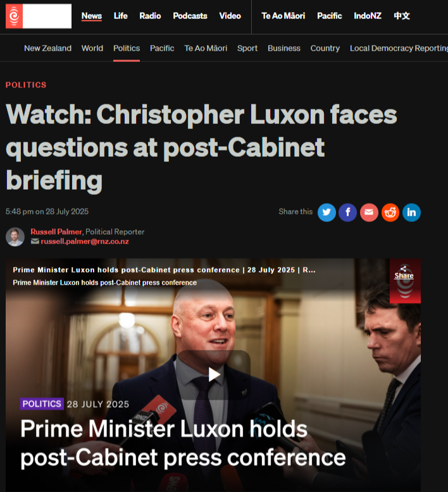
Task: Email russell.palmer@rnz.co.nz link
Action: click(x=85, y=242)
